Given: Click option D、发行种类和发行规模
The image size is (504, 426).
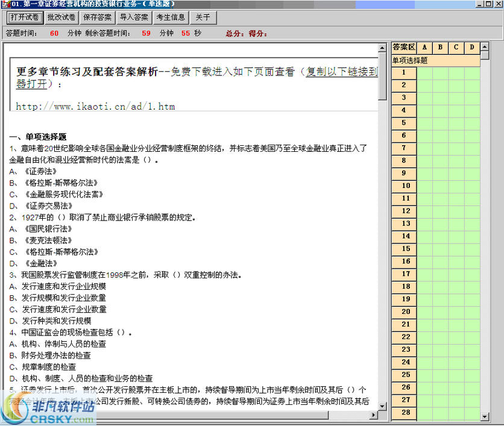Looking at the screenshot, I should pyautogui.click(x=51, y=321).
